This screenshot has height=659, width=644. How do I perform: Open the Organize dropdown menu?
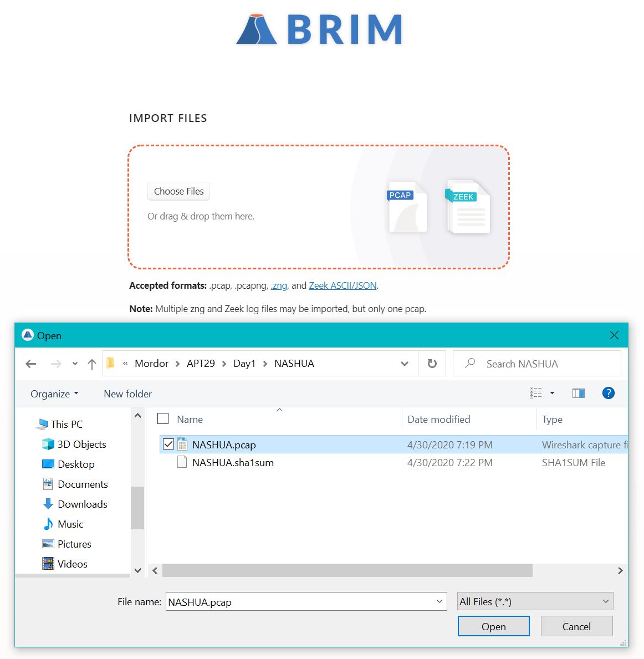coord(54,394)
